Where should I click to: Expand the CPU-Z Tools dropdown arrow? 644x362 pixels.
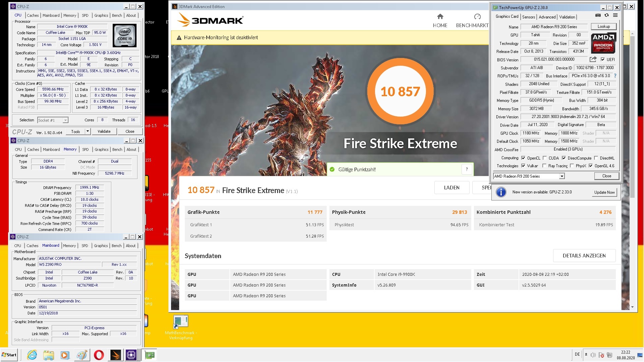pyautogui.click(x=88, y=131)
